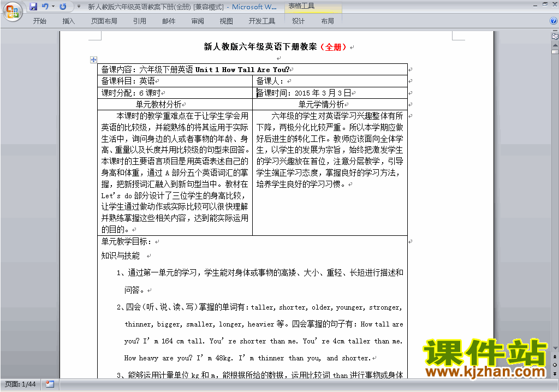Undo the last action
Viewport: 559px width, 392px height.
45,7
